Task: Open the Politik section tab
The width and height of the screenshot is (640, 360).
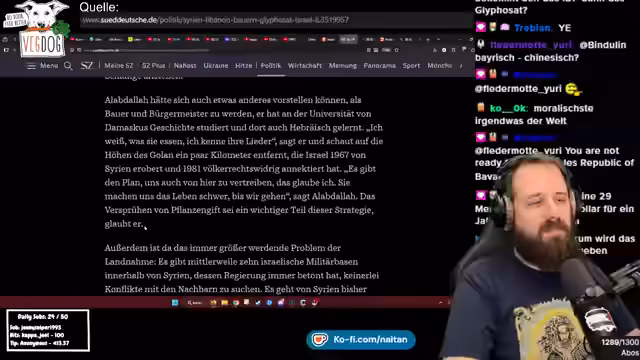Action: point(271,65)
